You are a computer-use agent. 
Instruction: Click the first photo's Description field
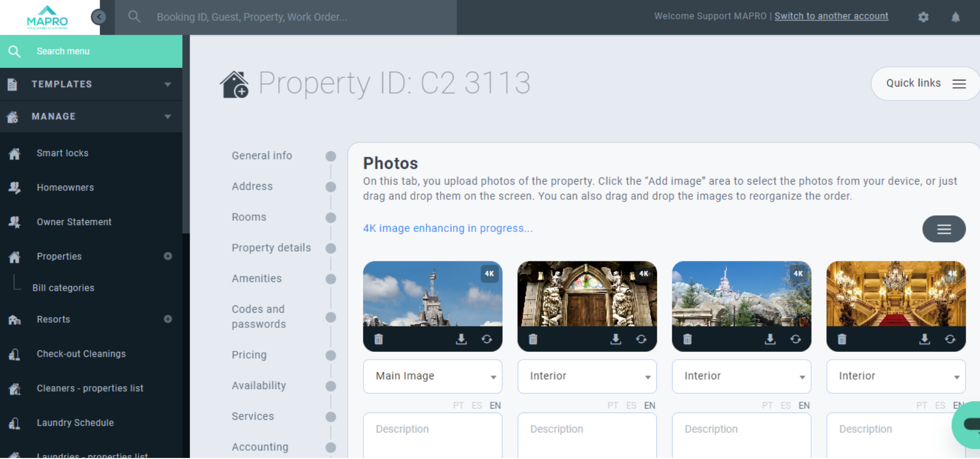pos(432,435)
